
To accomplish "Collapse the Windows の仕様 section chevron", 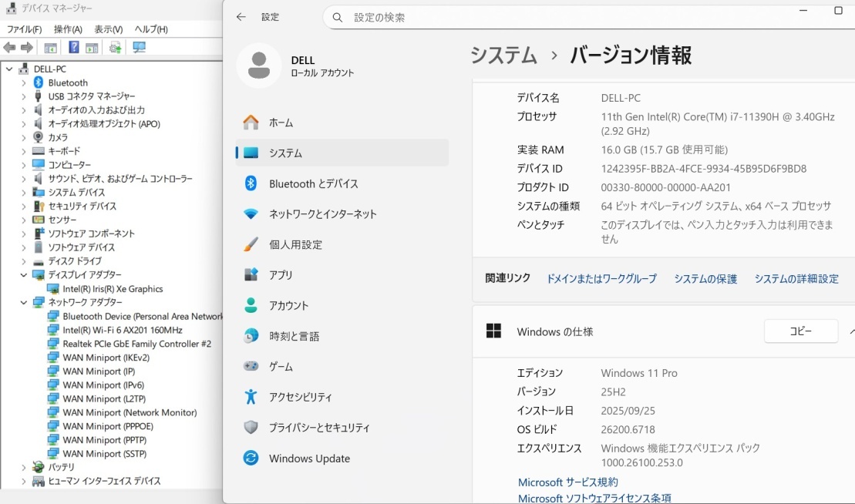I will (x=850, y=331).
